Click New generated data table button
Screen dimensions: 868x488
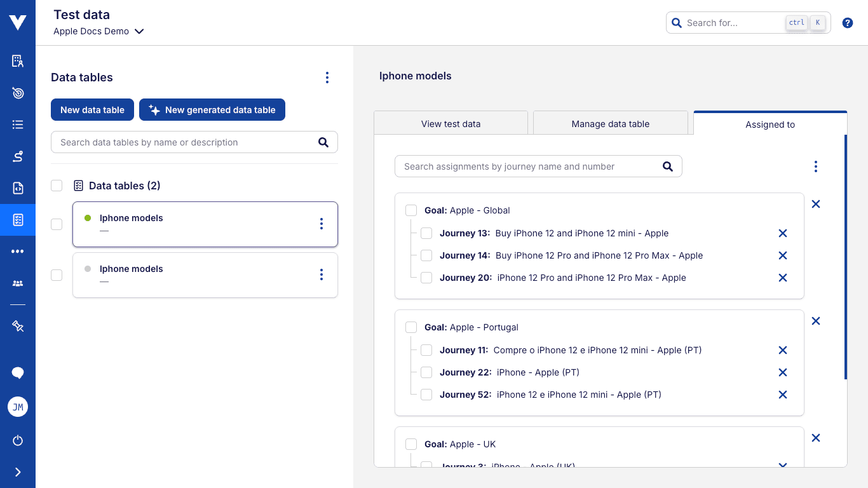pos(212,110)
